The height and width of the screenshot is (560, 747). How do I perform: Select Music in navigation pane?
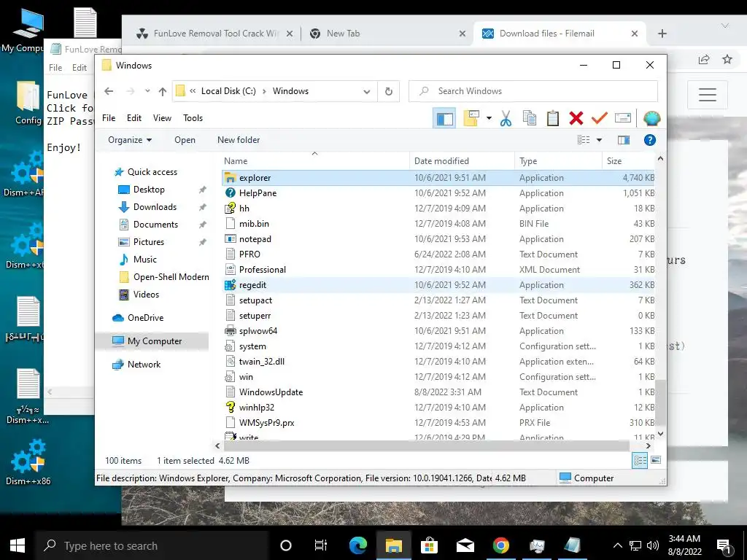point(145,260)
